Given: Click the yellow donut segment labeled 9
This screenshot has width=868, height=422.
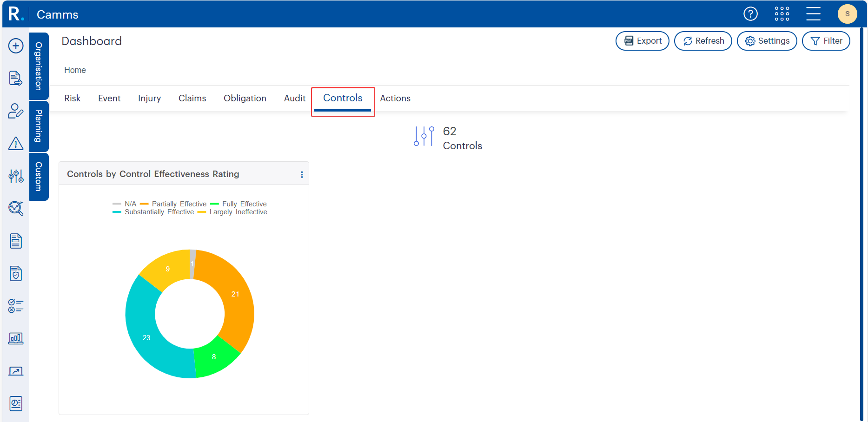Looking at the screenshot, I should (168, 269).
